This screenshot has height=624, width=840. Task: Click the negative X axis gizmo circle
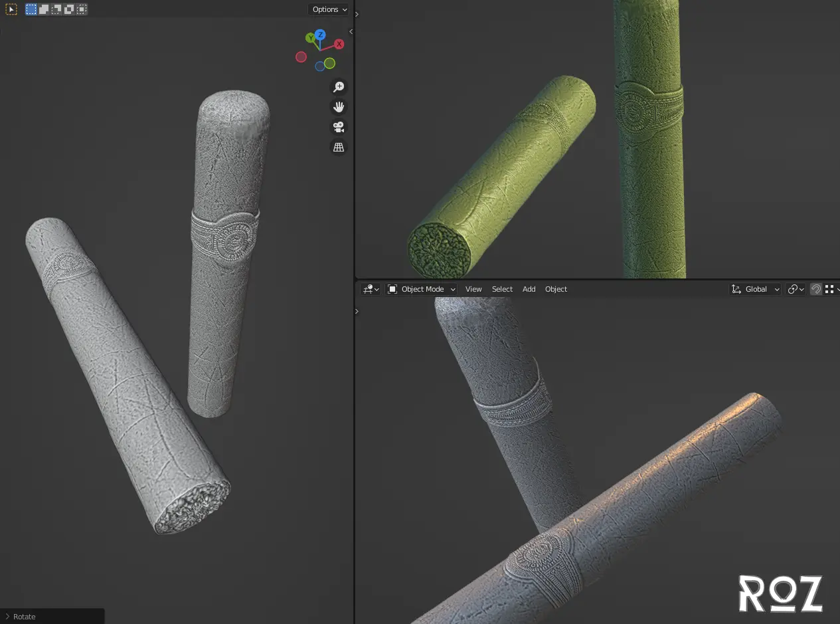(301, 57)
